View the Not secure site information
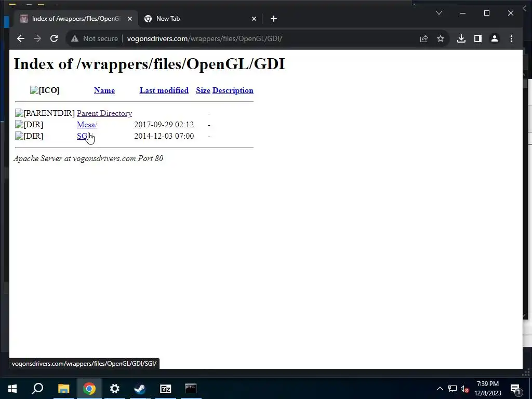This screenshot has width=532, height=399. [95, 38]
